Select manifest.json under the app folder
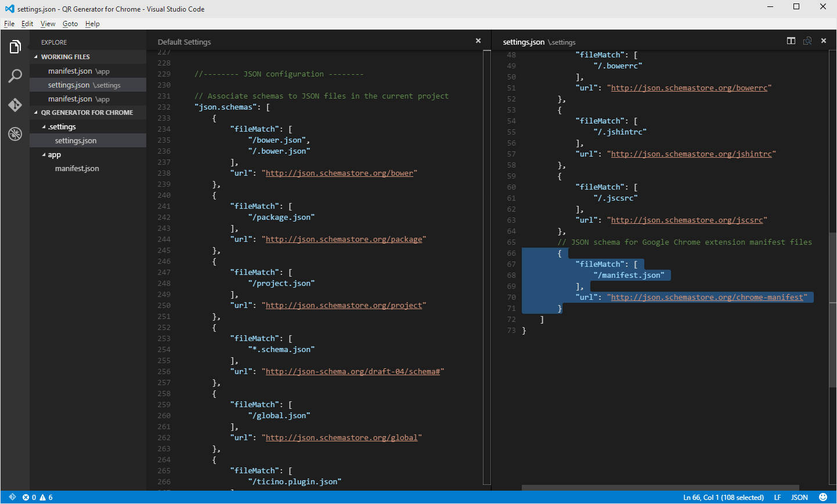 [x=77, y=168]
